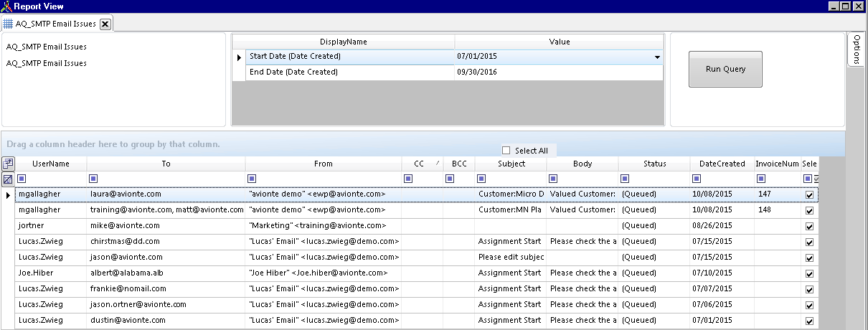Sort by the CC column header
868x330 pixels.
pyautogui.click(x=422, y=164)
